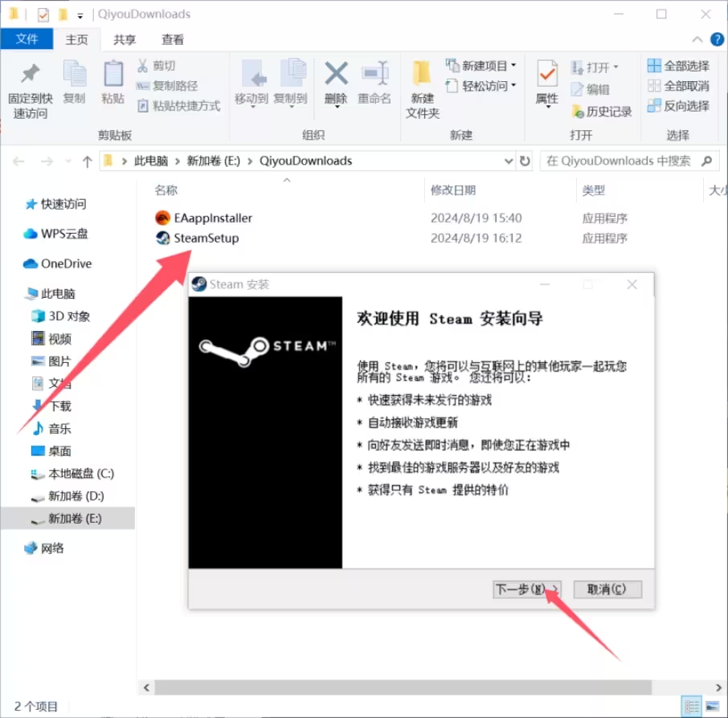Select the Cut scissors command
This screenshot has width=728, height=718.
[156, 66]
